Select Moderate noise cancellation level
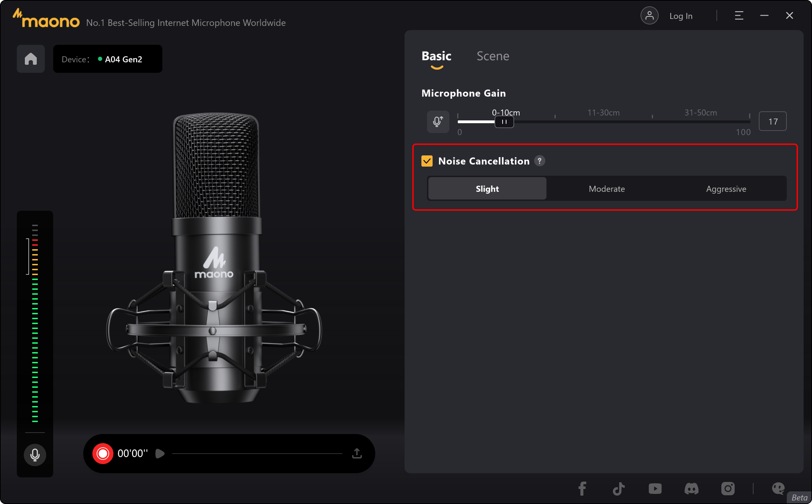Viewport: 812px width, 504px height. (x=607, y=189)
